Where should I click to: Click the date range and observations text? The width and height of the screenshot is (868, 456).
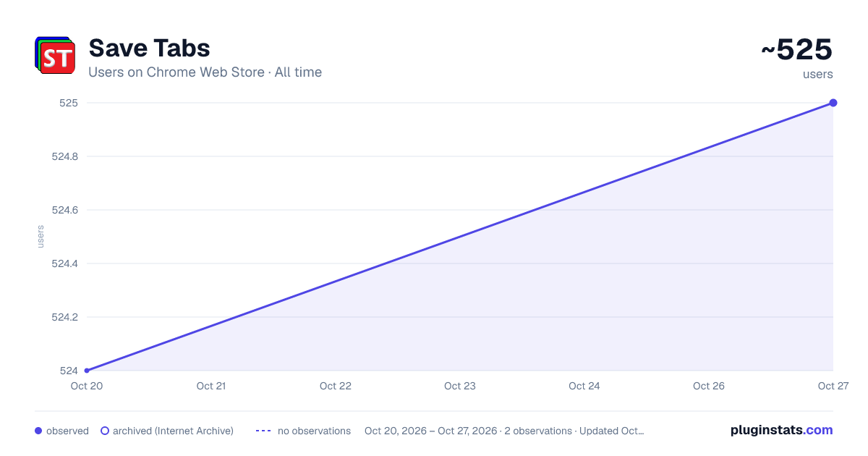pyautogui.click(x=504, y=431)
